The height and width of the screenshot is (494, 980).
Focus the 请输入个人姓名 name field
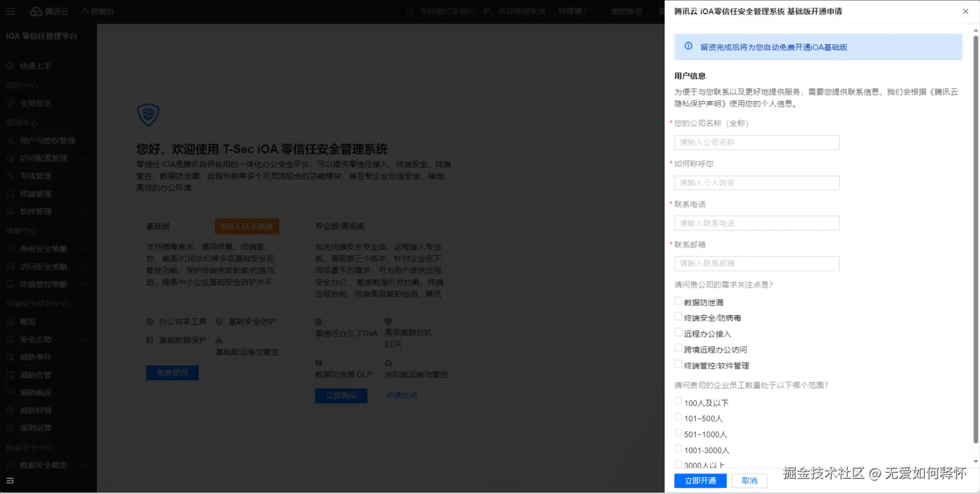757,183
